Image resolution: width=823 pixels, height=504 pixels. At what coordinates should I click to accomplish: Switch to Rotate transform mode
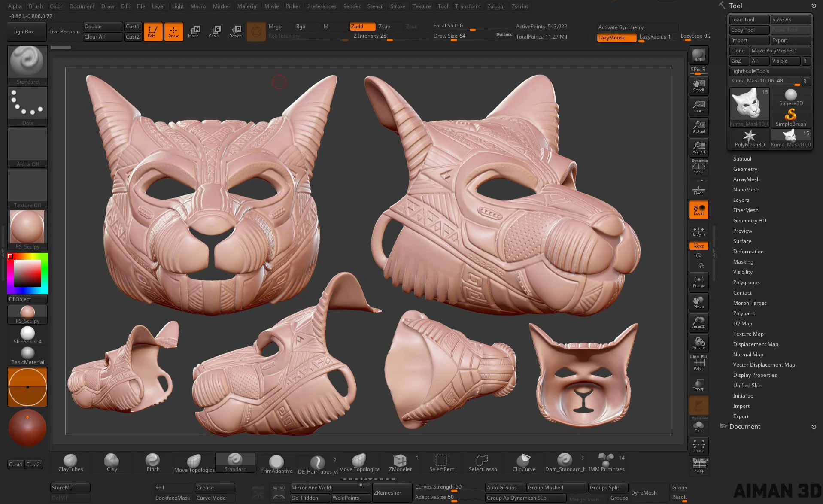(x=235, y=32)
